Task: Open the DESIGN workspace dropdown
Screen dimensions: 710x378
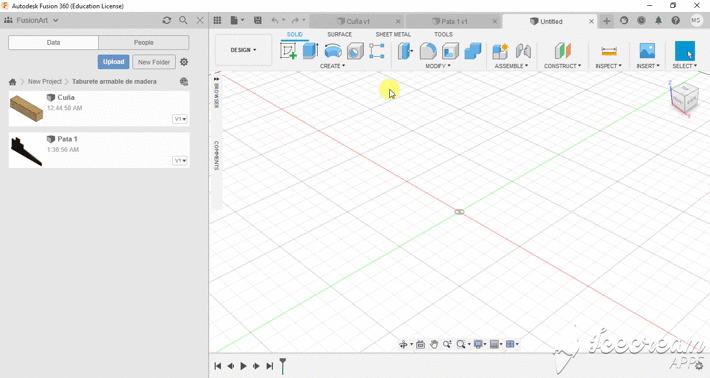Action: pyautogui.click(x=244, y=50)
